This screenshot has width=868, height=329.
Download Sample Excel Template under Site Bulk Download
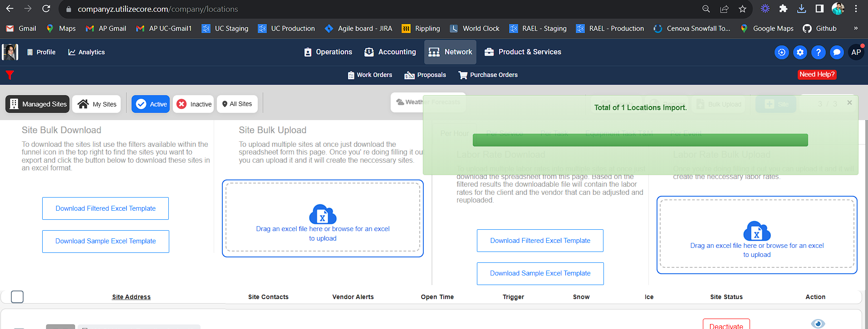[x=106, y=241]
